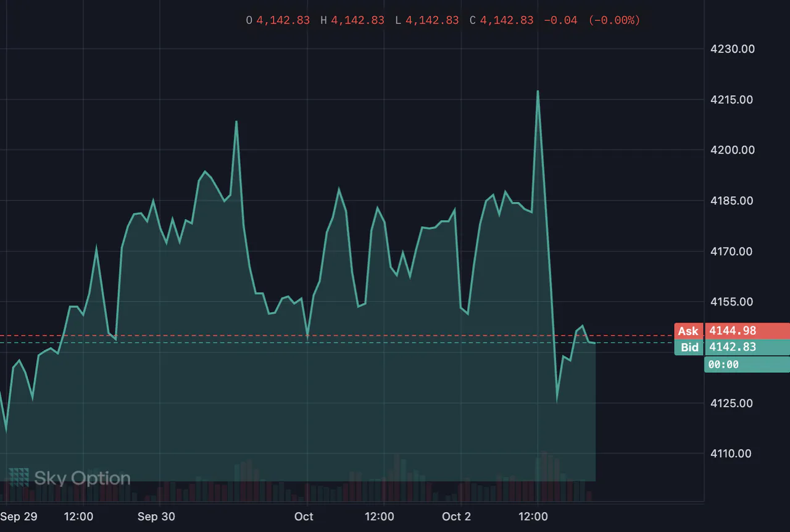Click the high value H 4,142.83
This screenshot has width=790, height=532.
tap(352, 20)
